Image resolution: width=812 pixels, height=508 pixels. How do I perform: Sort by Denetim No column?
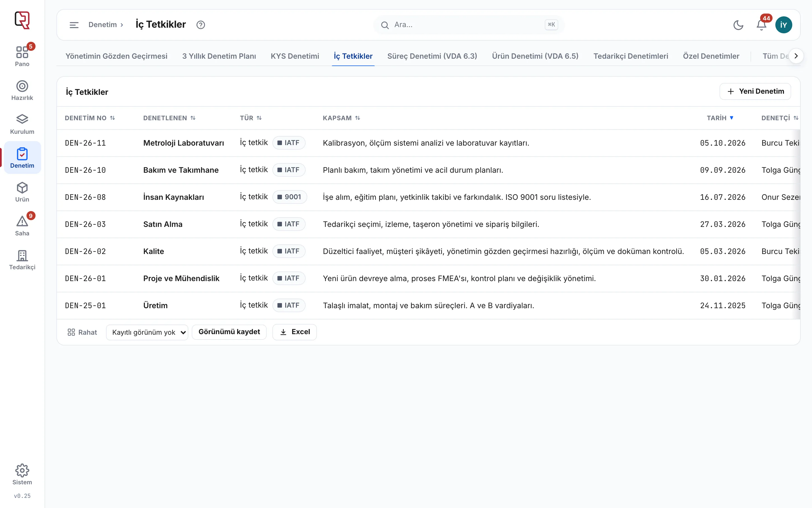tap(90, 118)
